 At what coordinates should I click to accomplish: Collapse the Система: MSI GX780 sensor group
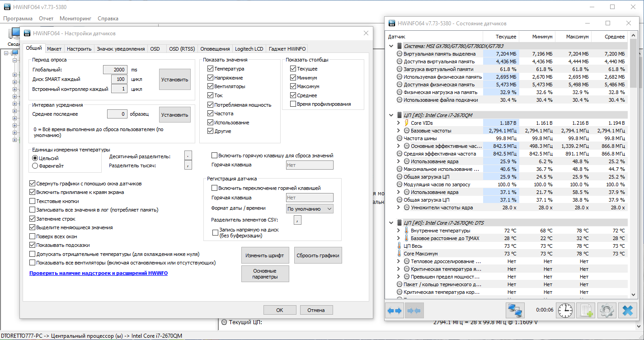click(391, 46)
